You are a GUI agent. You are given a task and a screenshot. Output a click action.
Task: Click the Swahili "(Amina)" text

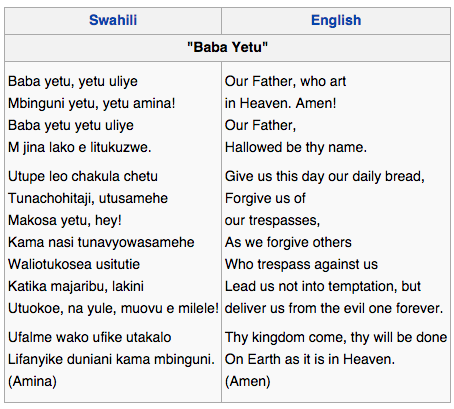click(32, 381)
